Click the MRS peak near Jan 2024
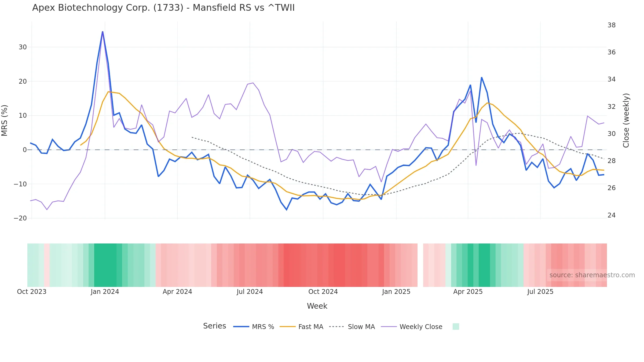The width and height of the screenshot is (644, 362). coord(103,32)
